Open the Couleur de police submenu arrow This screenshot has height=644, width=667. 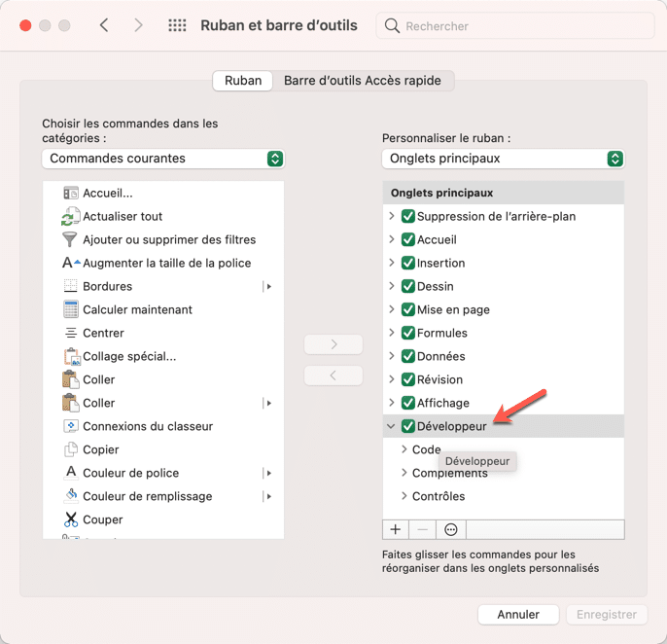tap(268, 473)
